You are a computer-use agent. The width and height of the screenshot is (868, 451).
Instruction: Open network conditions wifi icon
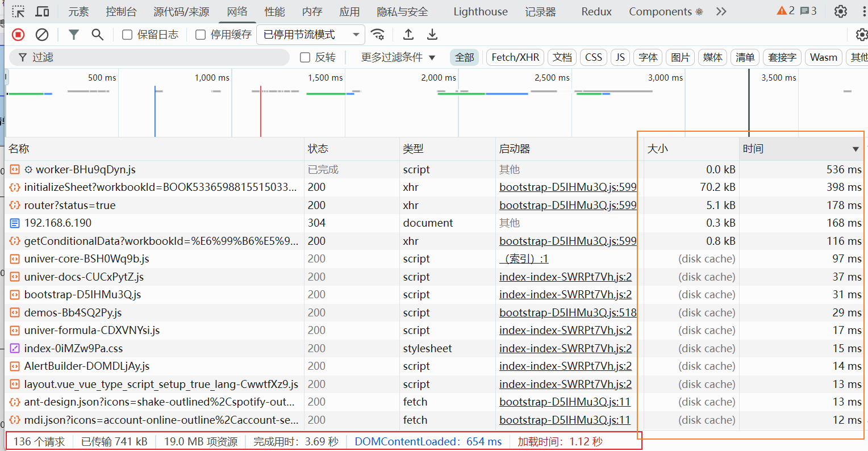pyautogui.click(x=378, y=35)
